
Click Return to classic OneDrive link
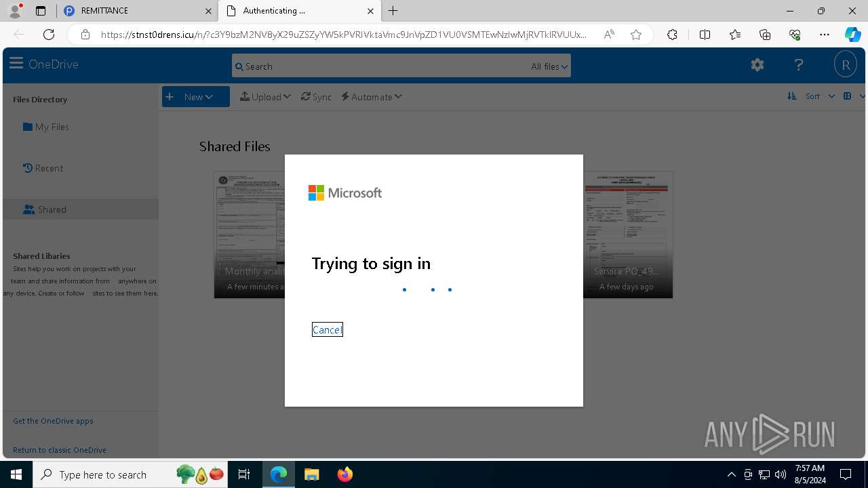tap(60, 450)
